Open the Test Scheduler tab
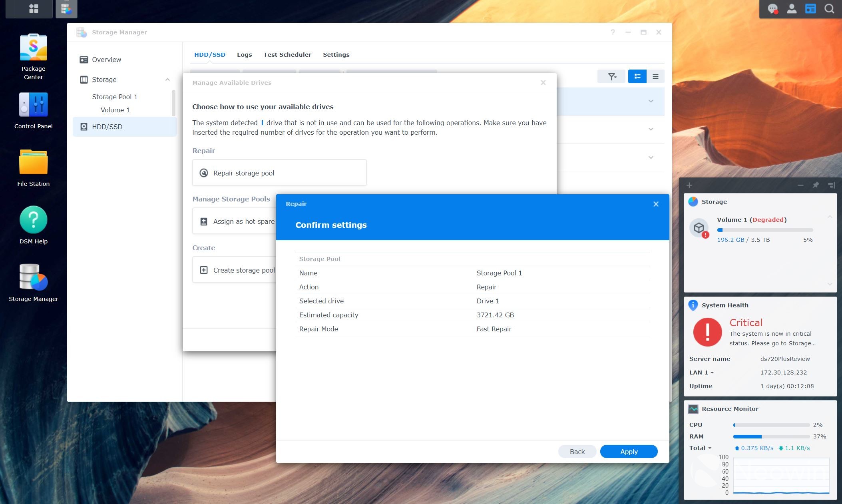Viewport: 842px width, 504px height. tap(287, 54)
